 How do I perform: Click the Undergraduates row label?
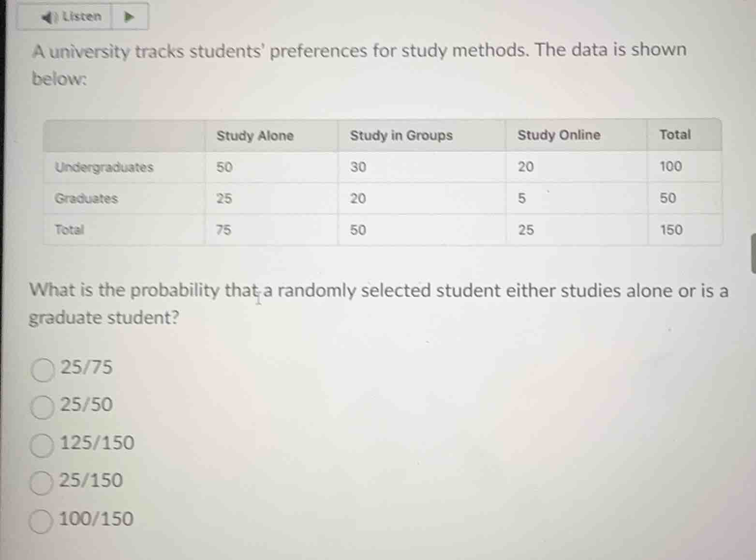pyautogui.click(x=104, y=167)
